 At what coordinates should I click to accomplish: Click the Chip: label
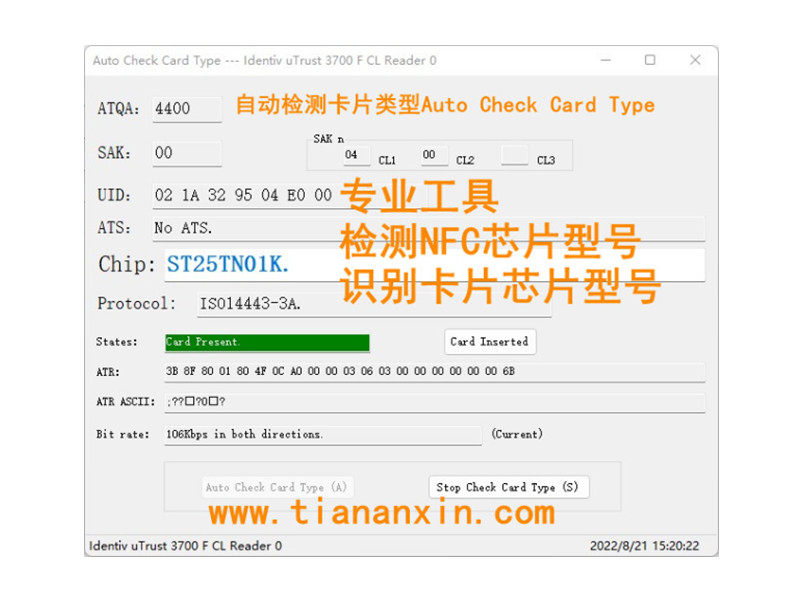pos(127,265)
